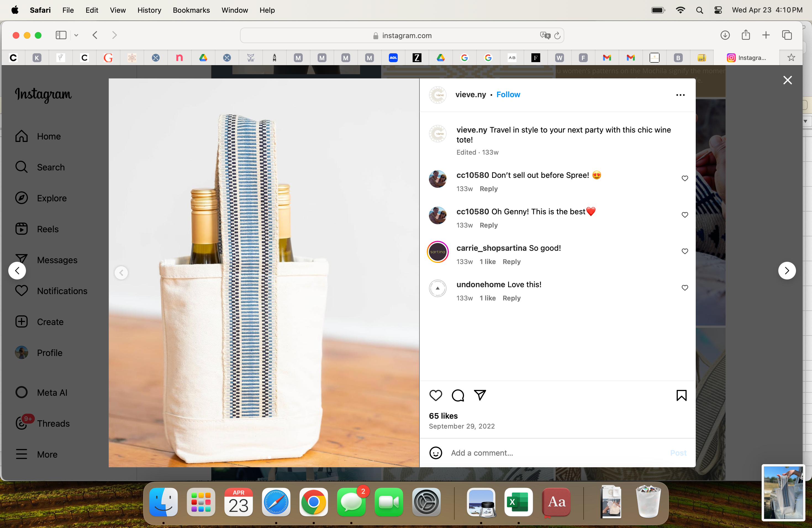Open Spotlight search in the menu bar

coord(699,10)
